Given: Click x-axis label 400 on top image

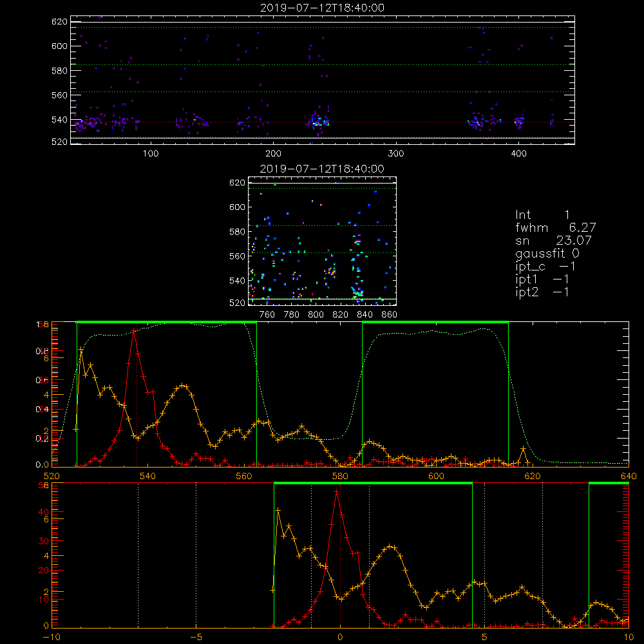Looking at the screenshot, I should click(518, 154).
